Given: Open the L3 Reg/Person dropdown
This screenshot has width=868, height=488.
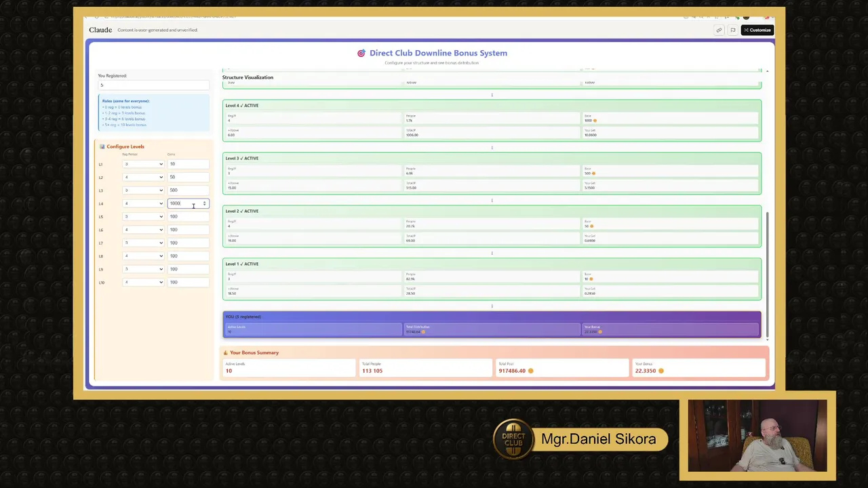Looking at the screenshot, I should tap(143, 190).
